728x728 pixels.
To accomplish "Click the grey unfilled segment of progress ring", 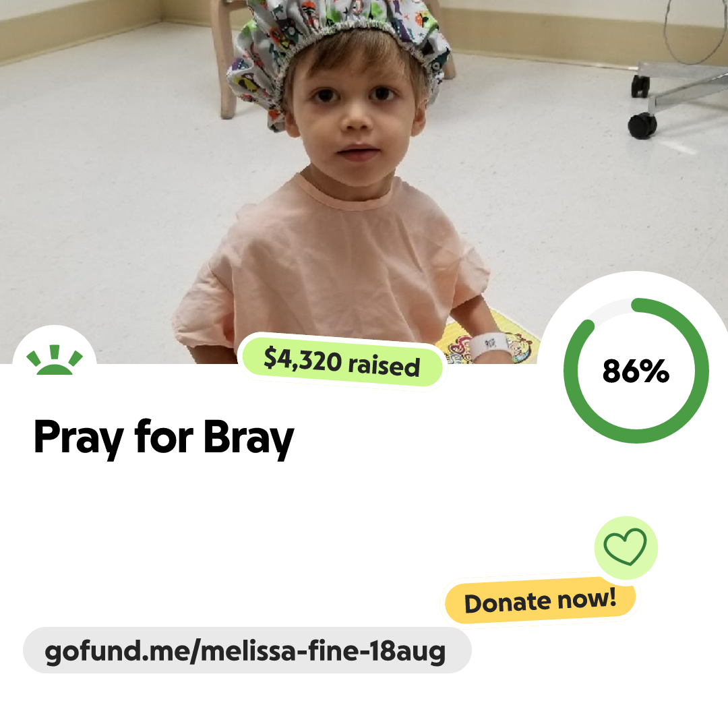I will 609,308.
